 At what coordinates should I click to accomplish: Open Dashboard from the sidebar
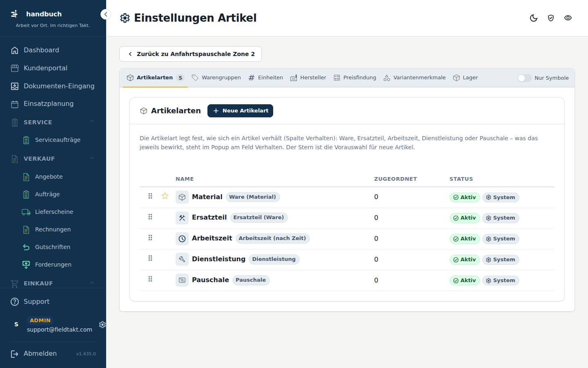point(53,50)
